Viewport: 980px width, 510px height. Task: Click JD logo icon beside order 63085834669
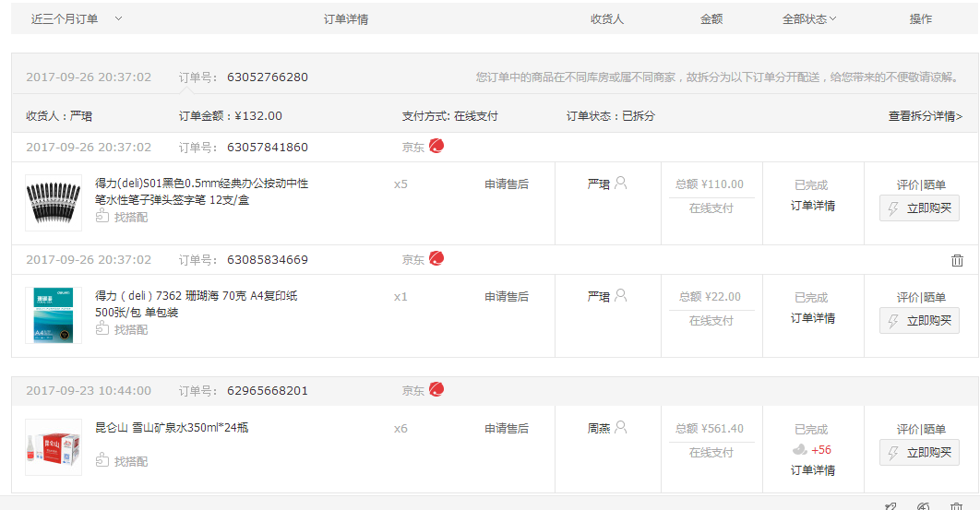coord(436,259)
